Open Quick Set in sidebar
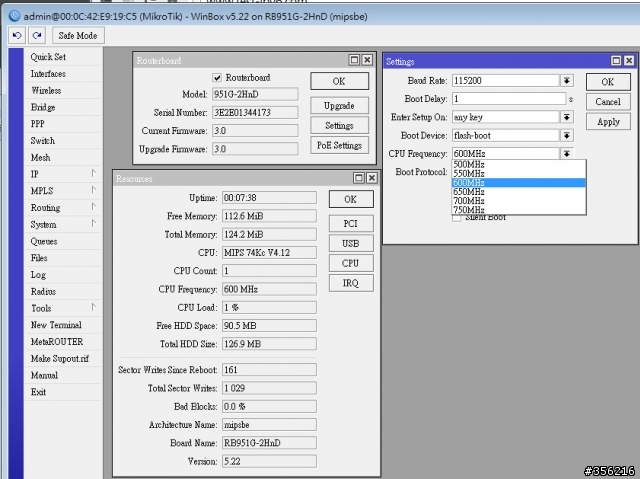 [63, 57]
